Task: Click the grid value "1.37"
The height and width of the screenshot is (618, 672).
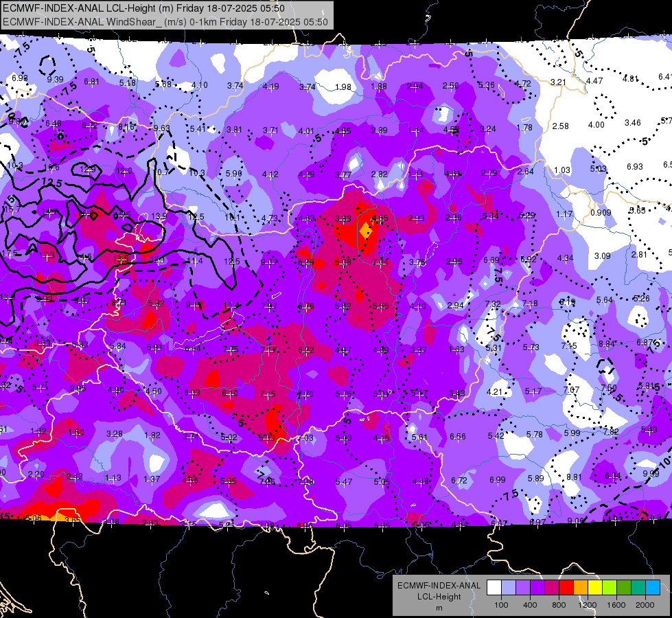Action: [x=152, y=479]
